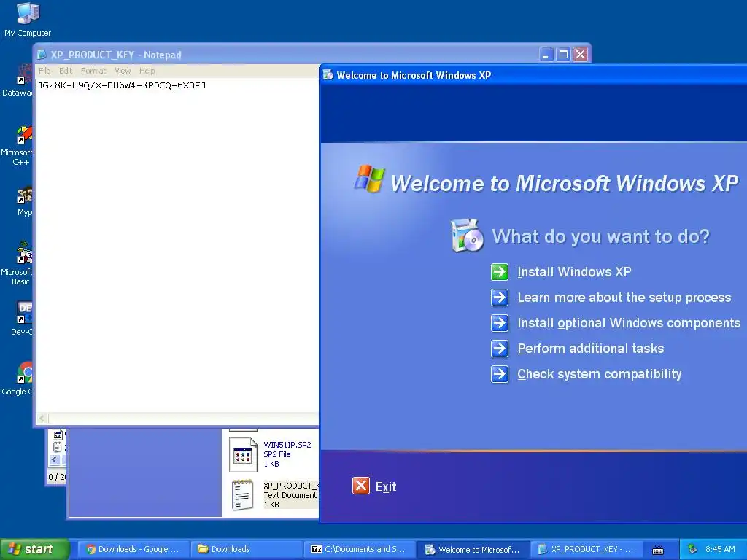Screen dimensions: 747x560
Task: Maximize the Notepad window
Action: coord(563,55)
